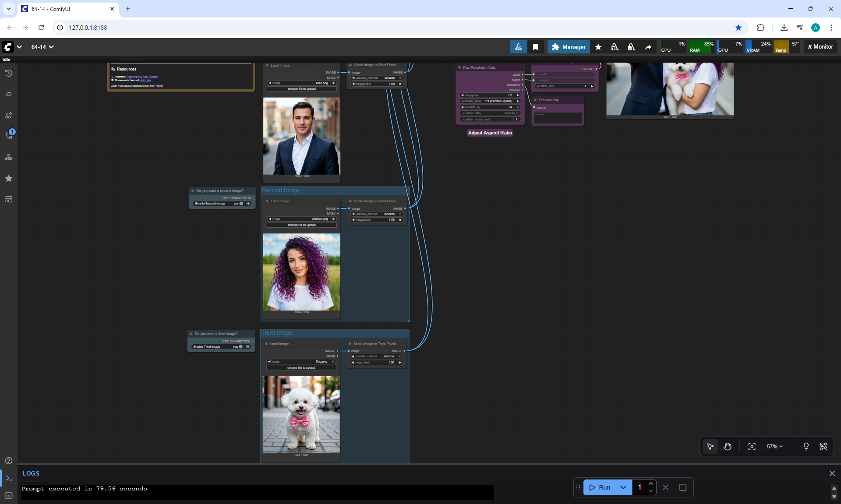Image resolution: width=841 pixels, height=504 pixels.
Task: Select the LOGS tab
Action: (31, 473)
